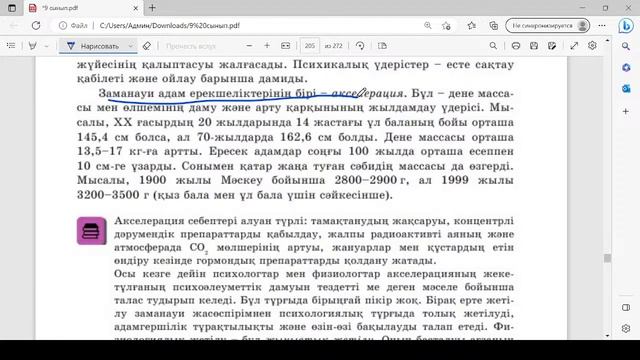Open browser settings and more menu
The image size is (640, 360).
602,25
